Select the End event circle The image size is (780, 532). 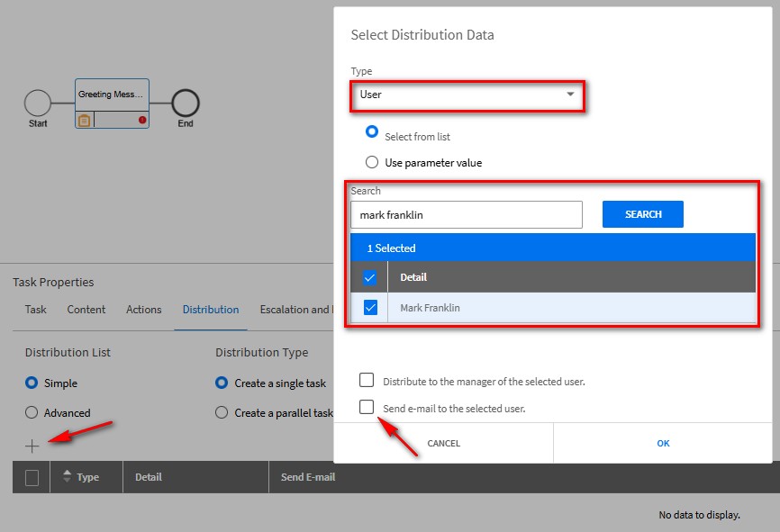186,104
